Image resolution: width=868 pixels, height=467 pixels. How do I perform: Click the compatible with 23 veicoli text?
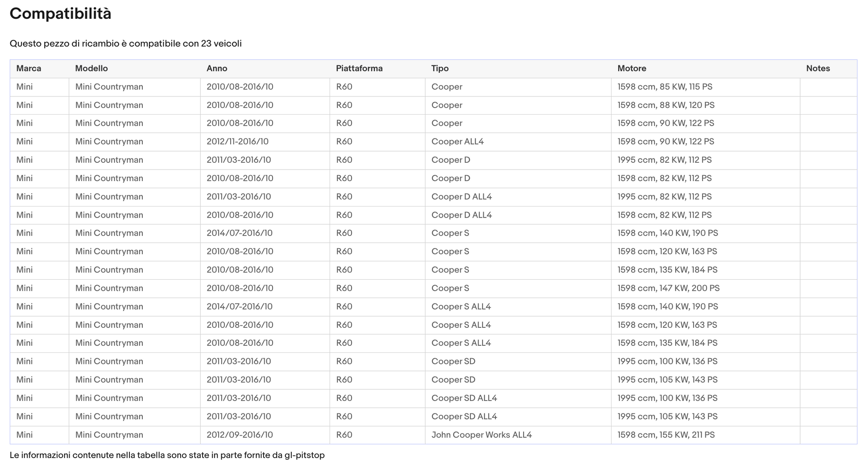[x=125, y=44]
